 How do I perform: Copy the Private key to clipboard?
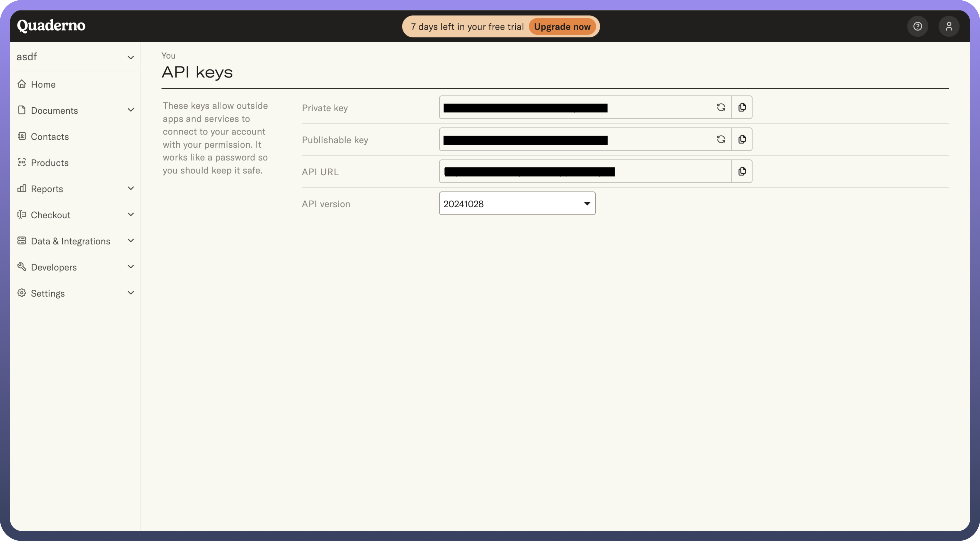point(741,107)
